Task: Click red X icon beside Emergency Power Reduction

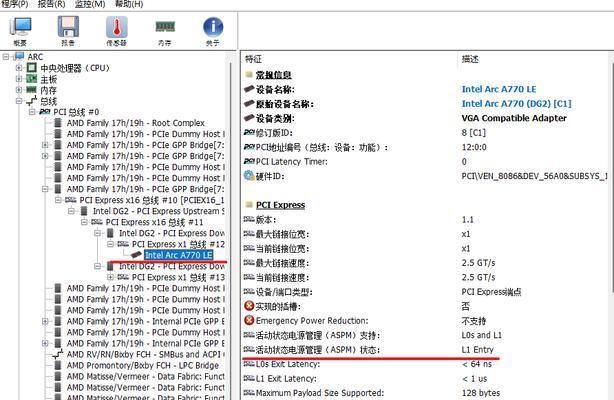Action: [x=249, y=320]
